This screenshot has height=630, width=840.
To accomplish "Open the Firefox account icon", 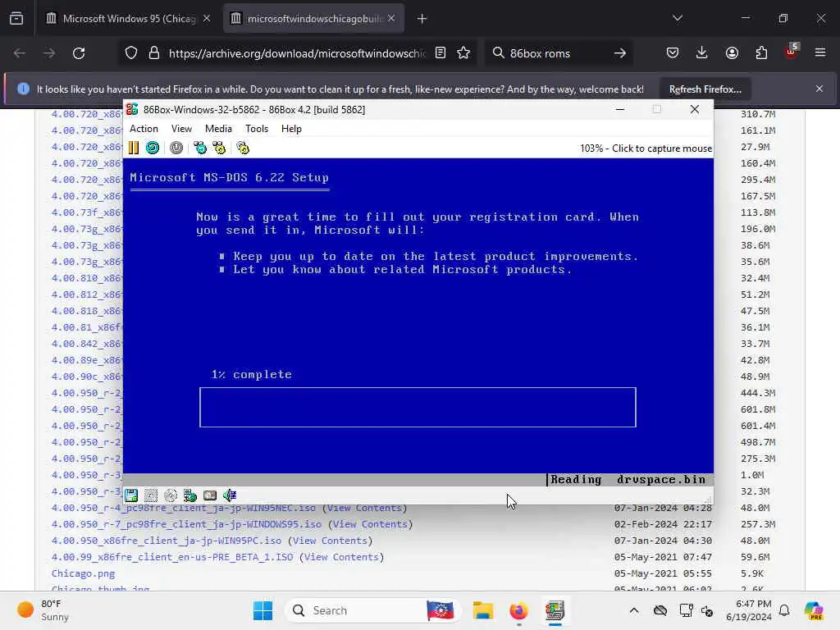I will point(733,53).
